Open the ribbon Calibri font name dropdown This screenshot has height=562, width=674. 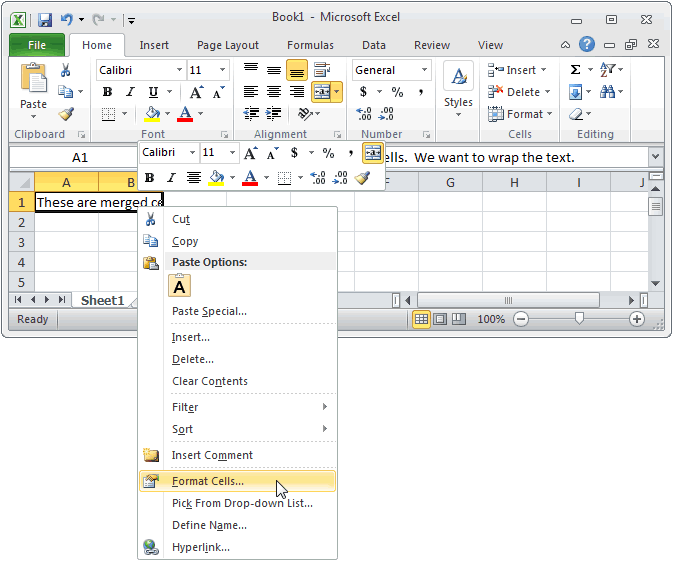point(179,70)
